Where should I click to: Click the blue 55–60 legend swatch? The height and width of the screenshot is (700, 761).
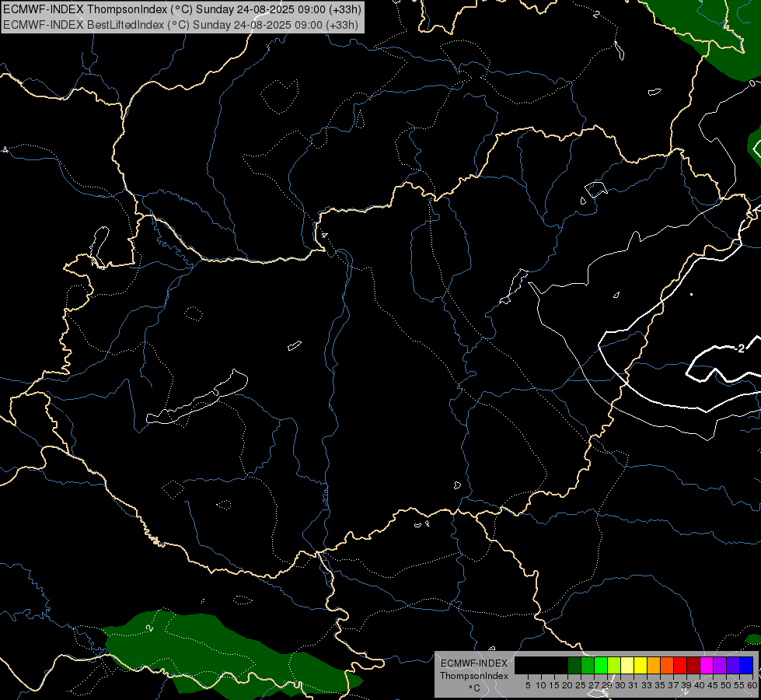[746, 665]
